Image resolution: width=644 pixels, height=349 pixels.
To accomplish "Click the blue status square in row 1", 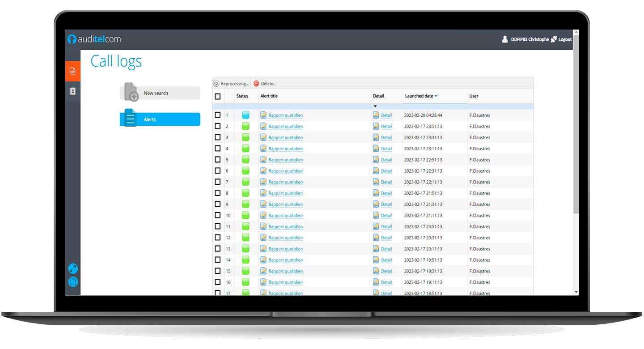I will pos(246,115).
